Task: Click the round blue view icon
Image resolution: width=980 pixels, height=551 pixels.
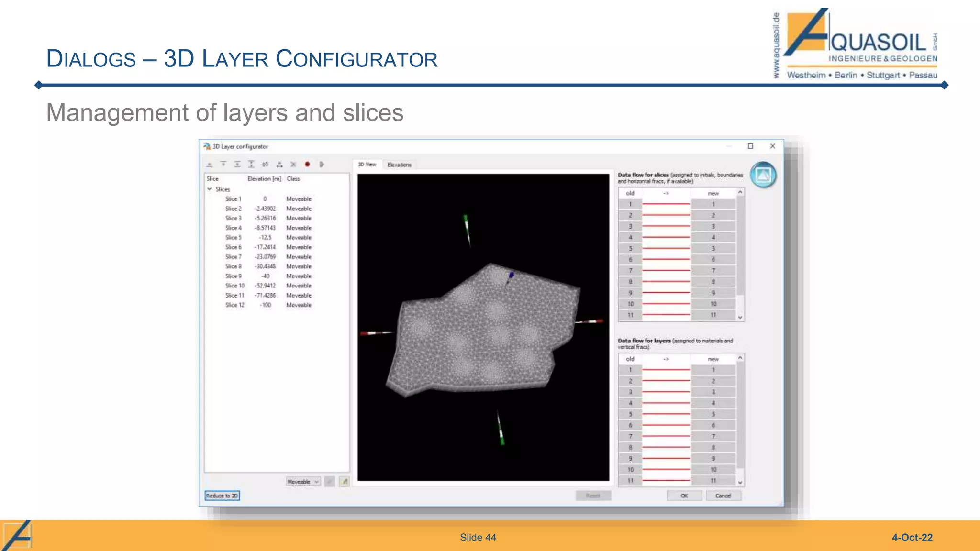Action: tap(763, 175)
